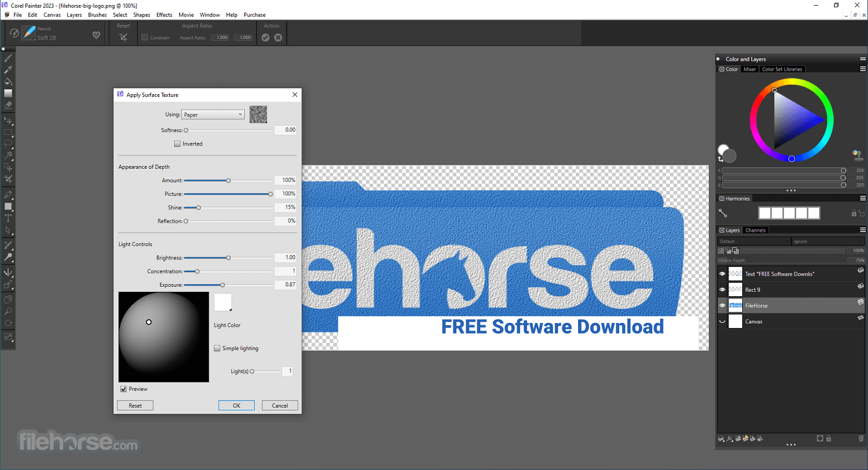Open the Ignore composite depth dropdown
Image resolution: width=868 pixels, height=470 pixels.
click(828, 241)
